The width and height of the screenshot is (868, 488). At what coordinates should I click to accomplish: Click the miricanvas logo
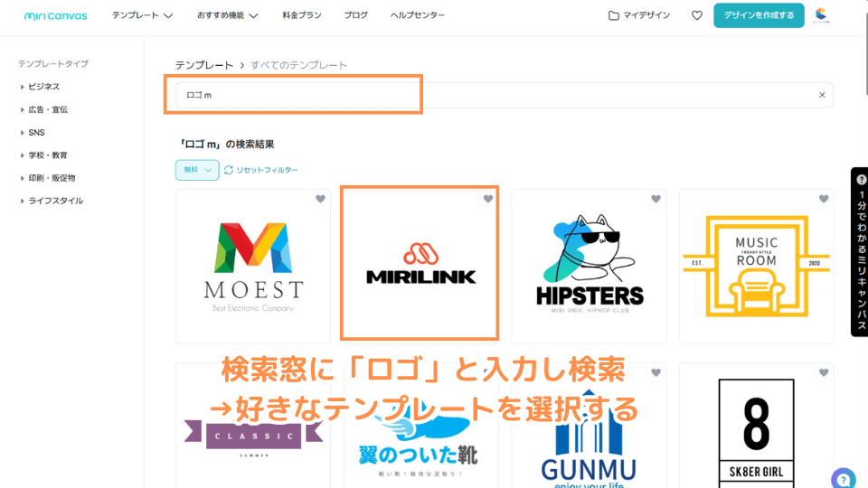tap(55, 16)
